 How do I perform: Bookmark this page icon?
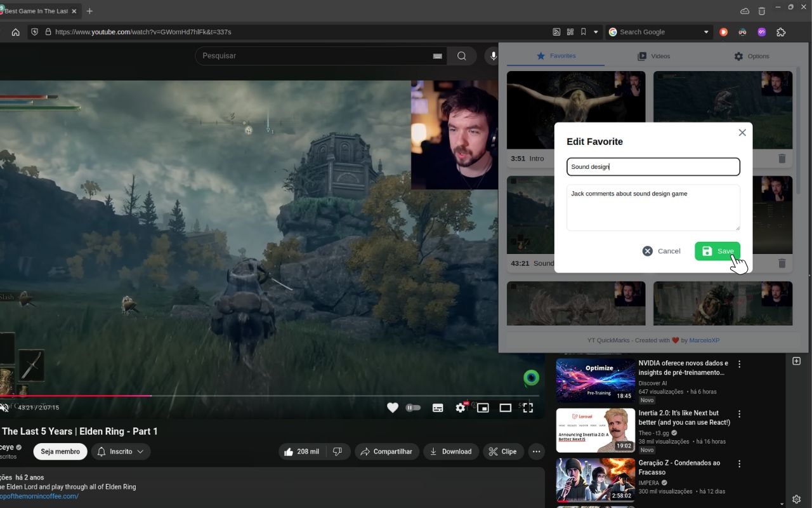584,32
